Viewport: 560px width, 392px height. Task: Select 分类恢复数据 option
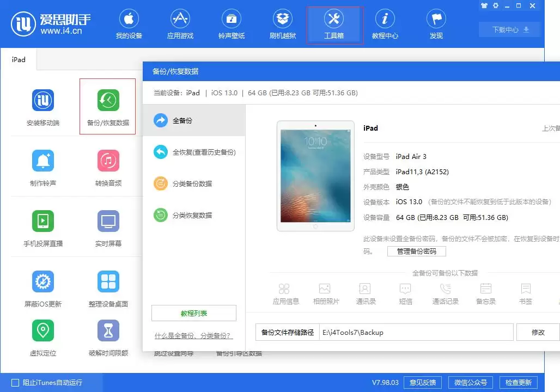pos(194,215)
